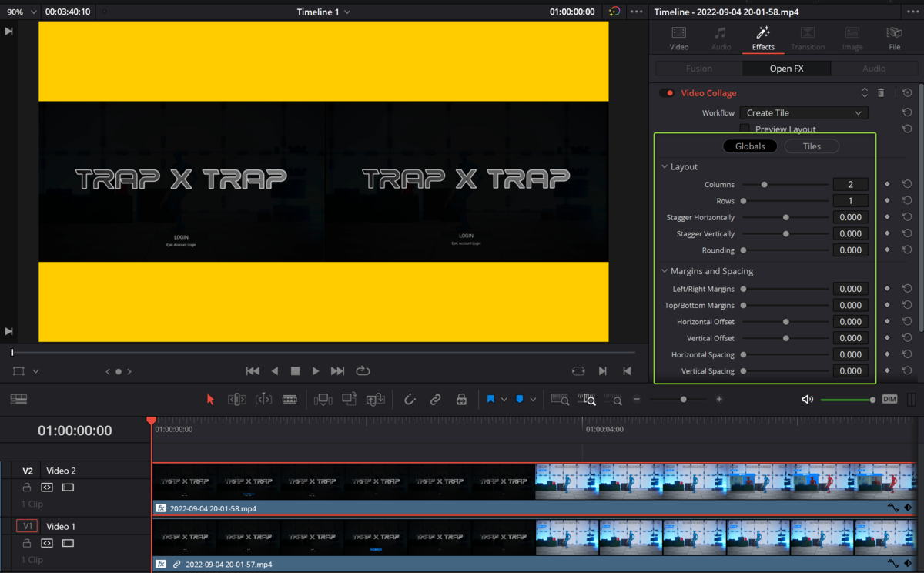
Task: Toggle Bypass Color Grades icon in viewer
Action: point(614,12)
